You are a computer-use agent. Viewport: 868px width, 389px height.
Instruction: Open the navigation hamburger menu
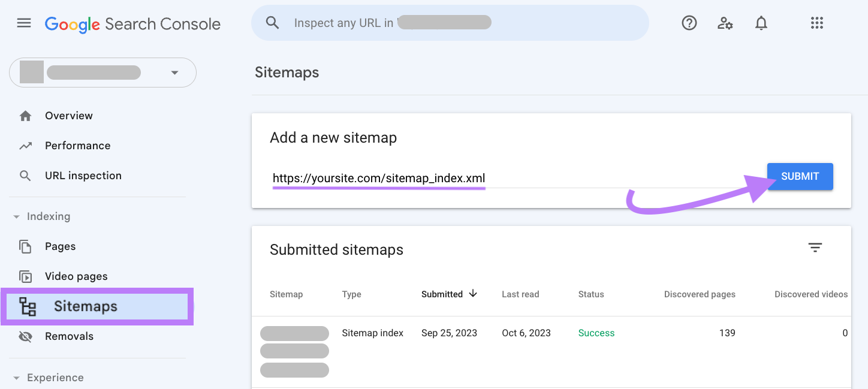tap(23, 23)
